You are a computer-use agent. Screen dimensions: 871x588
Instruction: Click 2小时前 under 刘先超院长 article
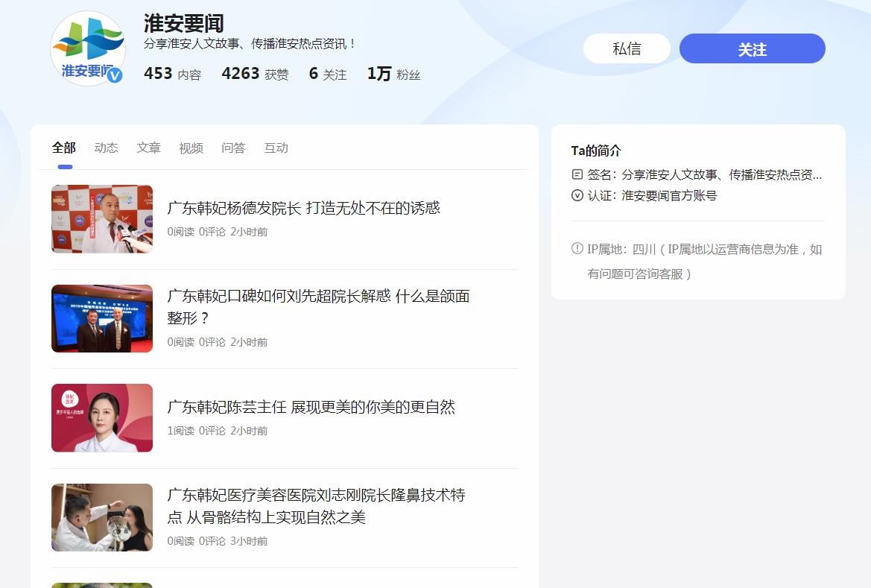coord(249,342)
